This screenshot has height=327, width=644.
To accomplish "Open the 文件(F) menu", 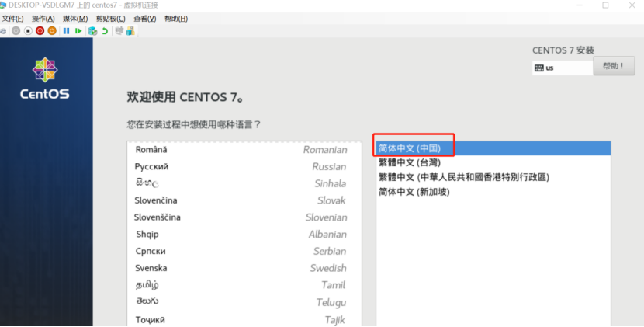I will pos(12,19).
